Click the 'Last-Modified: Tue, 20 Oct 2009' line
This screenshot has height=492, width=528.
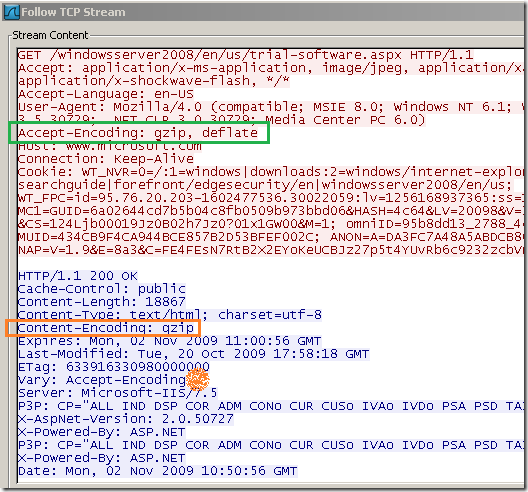(194, 354)
